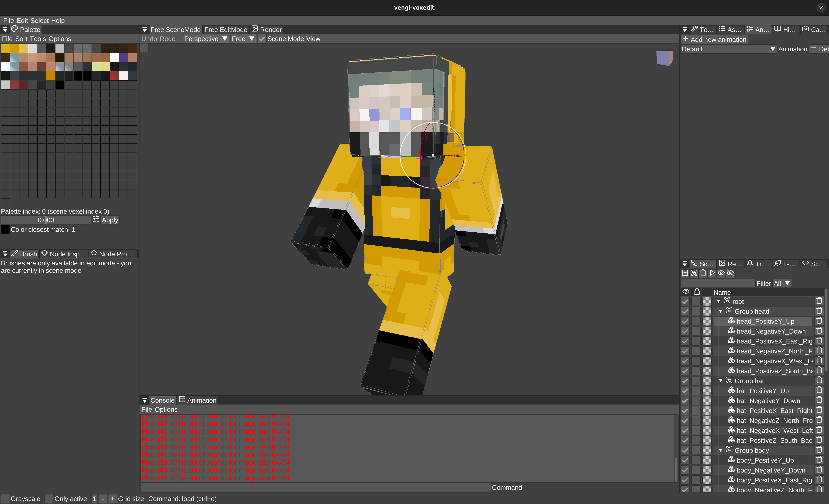Viewport: 829px width, 504px height.
Task: Open the Perspective camera dropdown
Action: [x=206, y=39]
